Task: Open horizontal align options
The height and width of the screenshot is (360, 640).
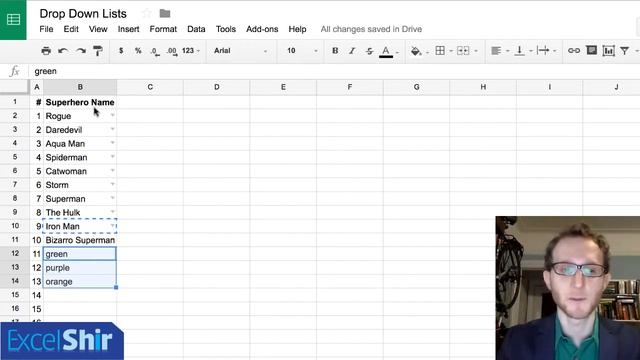Action: [x=496, y=51]
